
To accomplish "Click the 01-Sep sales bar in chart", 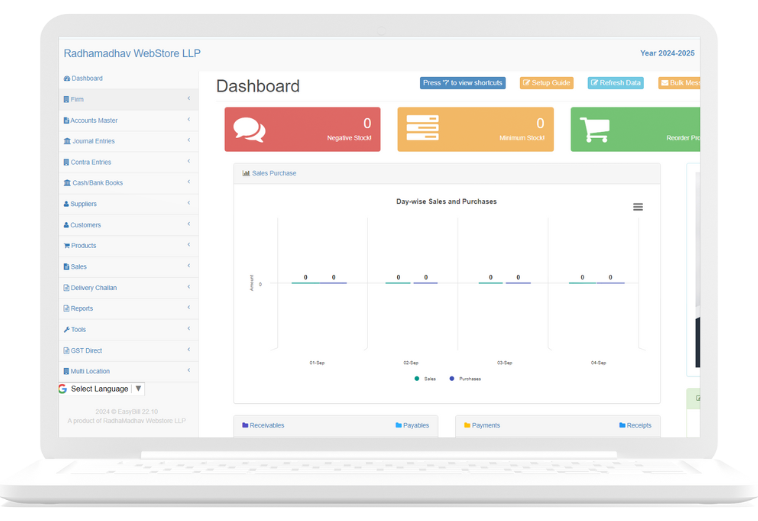I will coord(306,283).
